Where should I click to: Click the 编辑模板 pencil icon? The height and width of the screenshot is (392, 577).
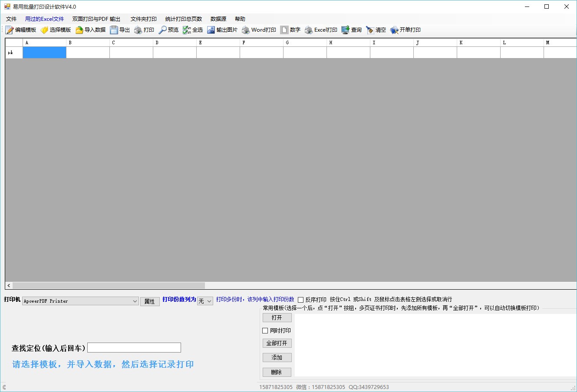10,30
